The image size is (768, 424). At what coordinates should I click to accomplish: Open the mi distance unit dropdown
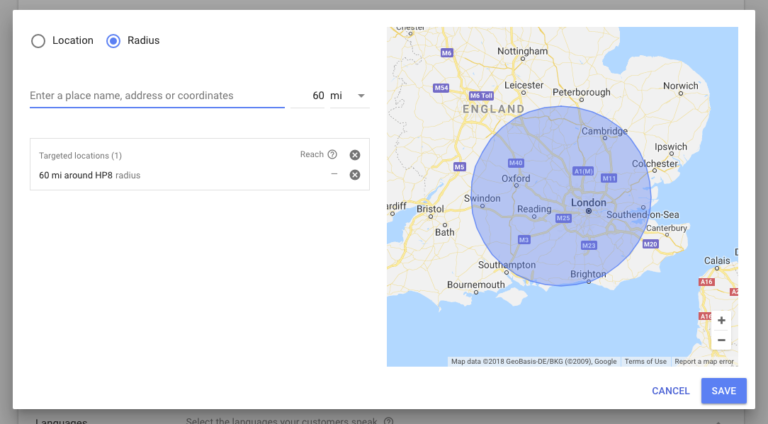point(349,95)
